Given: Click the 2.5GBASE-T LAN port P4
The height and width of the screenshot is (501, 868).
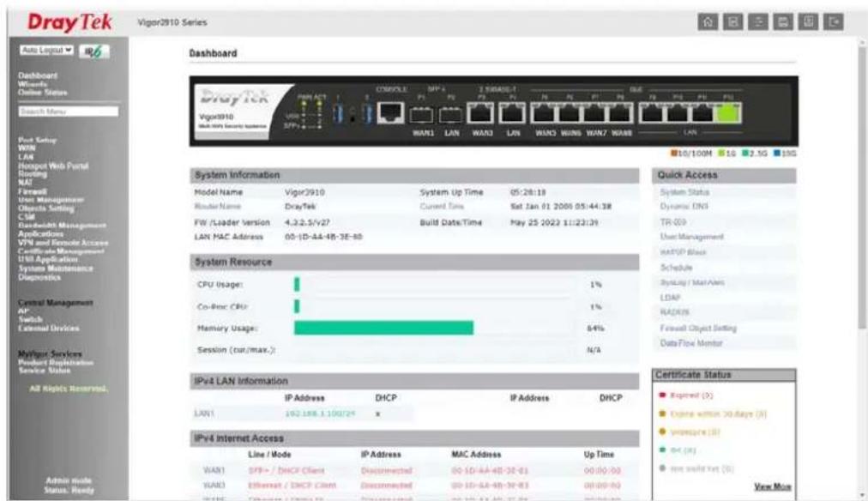Looking at the screenshot, I should pos(512,113).
